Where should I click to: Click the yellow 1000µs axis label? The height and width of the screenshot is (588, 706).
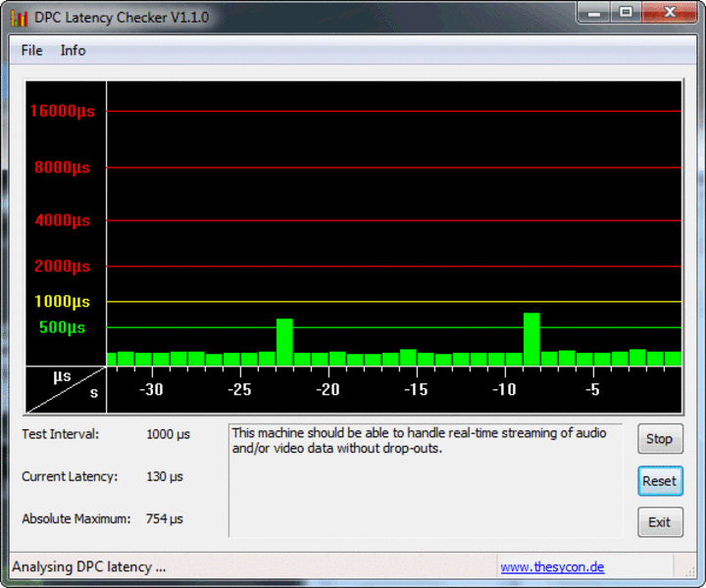pyautogui.click(x=62, y=302)
